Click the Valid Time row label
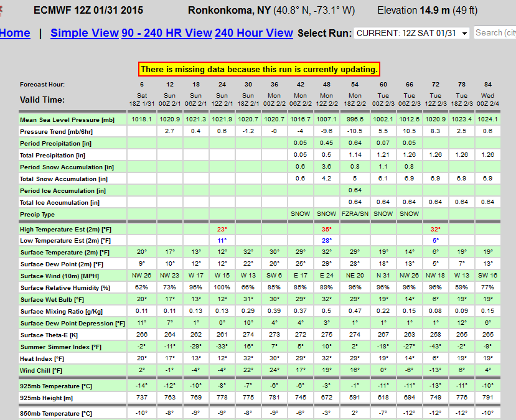516x420 pixels. click(x=42, y=100)
